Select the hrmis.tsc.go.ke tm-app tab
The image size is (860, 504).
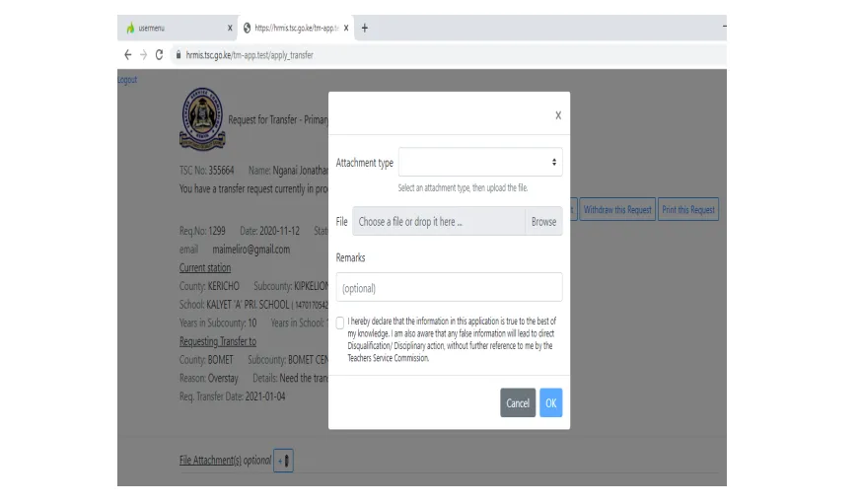pos(296,28)
